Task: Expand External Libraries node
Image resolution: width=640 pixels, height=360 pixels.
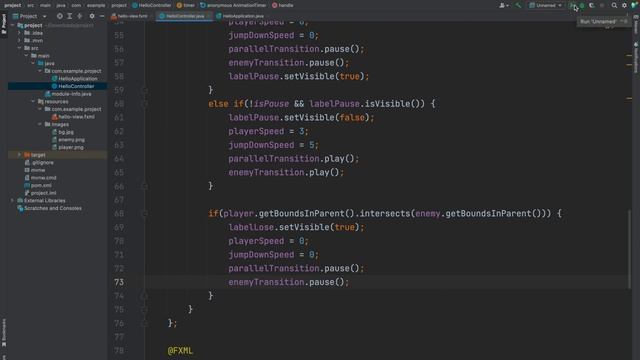Action: pos(12,200)
